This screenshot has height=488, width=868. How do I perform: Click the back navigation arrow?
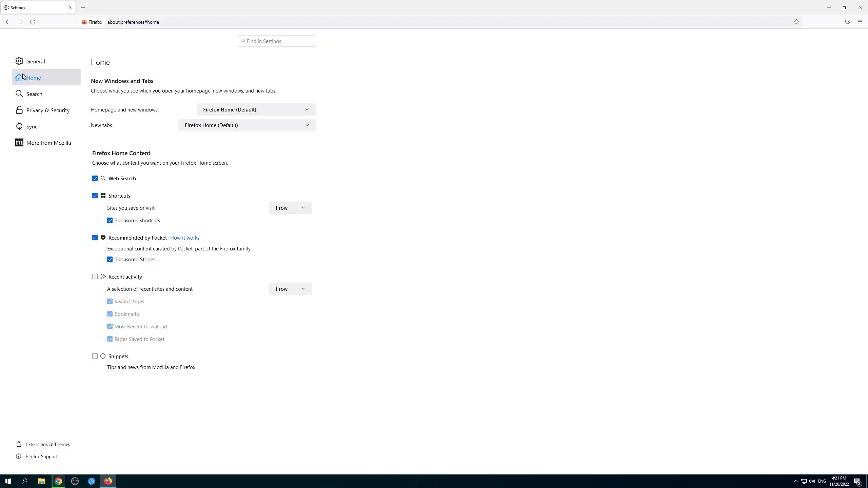click(x=8, y=22)
